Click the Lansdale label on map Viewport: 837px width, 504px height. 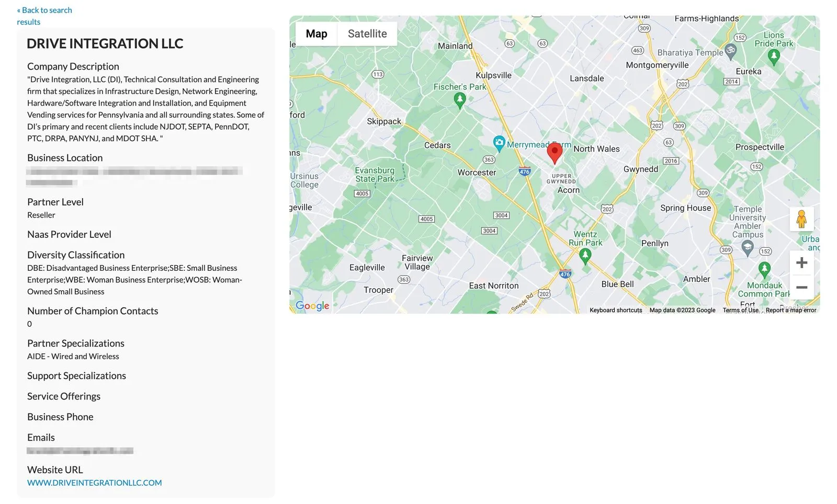(x=587, y=78)
